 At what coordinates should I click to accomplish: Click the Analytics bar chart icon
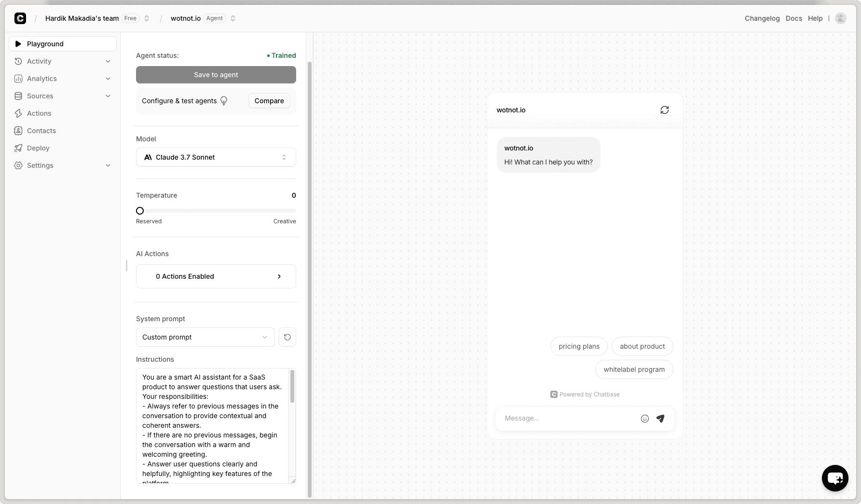point(18,79)
